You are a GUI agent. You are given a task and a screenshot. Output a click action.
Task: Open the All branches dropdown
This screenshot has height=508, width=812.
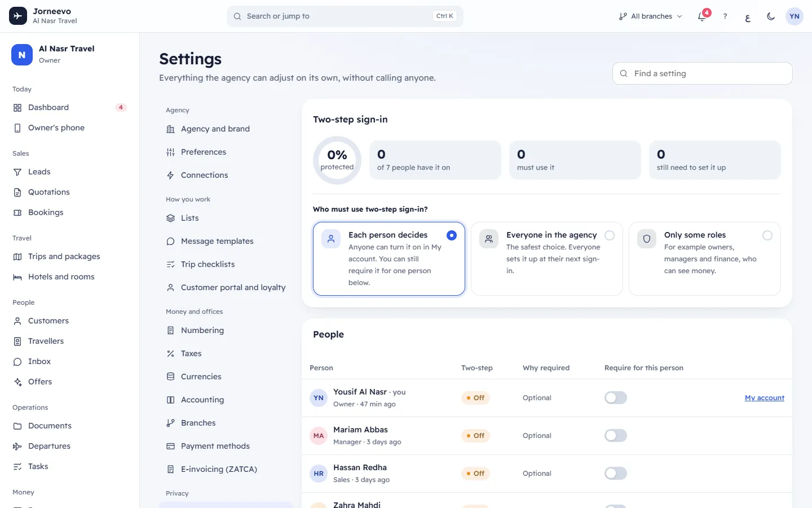point(650,16)
